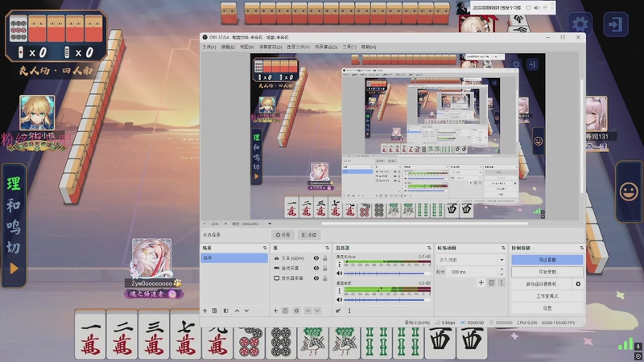Lock the 文本 (GDI+) source
The image size is (644, 362).
pos(325,258)
